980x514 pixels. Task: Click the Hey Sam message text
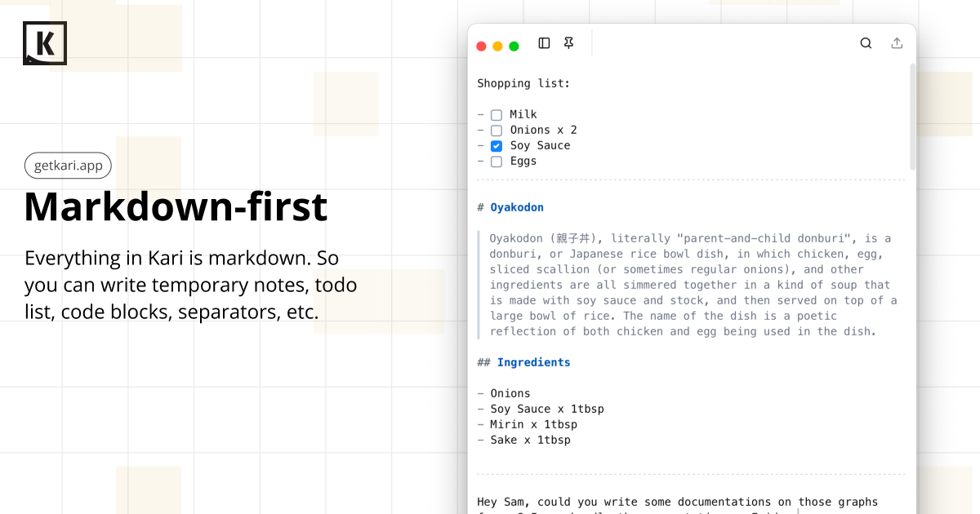pyautogui.click(x=678, y=502)
